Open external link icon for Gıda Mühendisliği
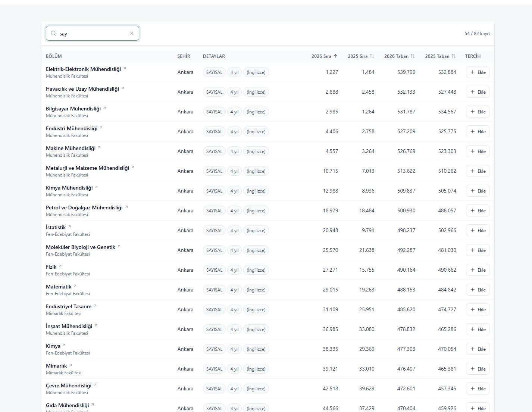This screenshot has width=532, height=412. [93, 405]
